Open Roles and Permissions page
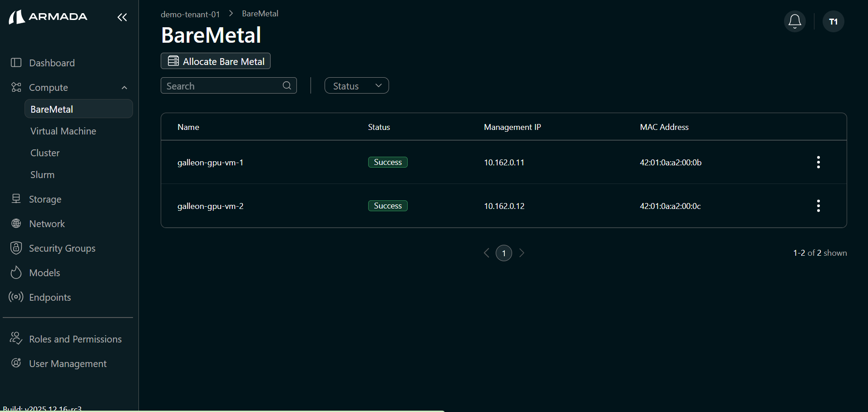This screenshot has height=412, width=868. [x=75, y=339]
